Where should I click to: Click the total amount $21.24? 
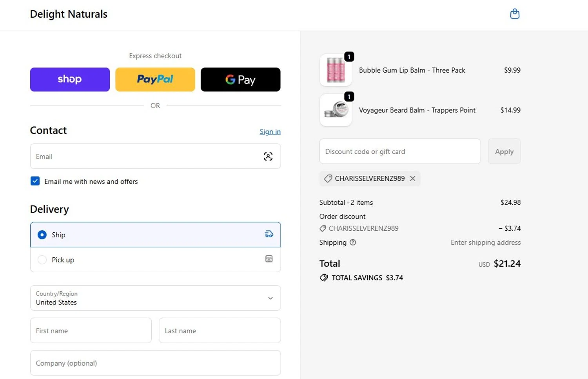pyautogui.click(x=507, y=264)
